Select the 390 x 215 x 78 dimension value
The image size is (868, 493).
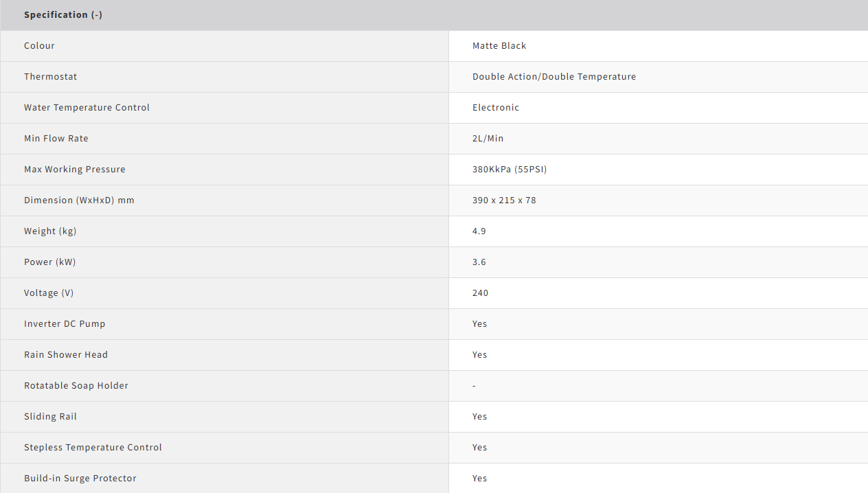pyautogui.click(x=504, y=200)
